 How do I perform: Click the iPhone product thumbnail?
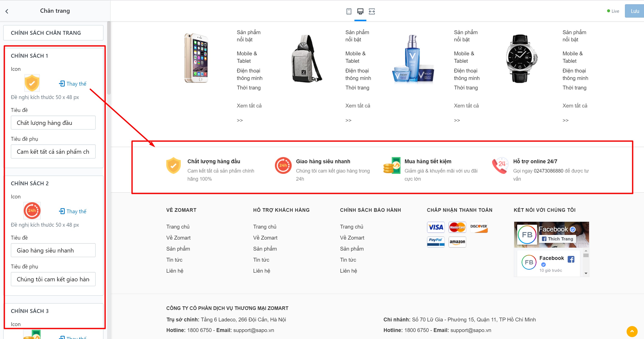pyautogui.click(x=196, y=58)
